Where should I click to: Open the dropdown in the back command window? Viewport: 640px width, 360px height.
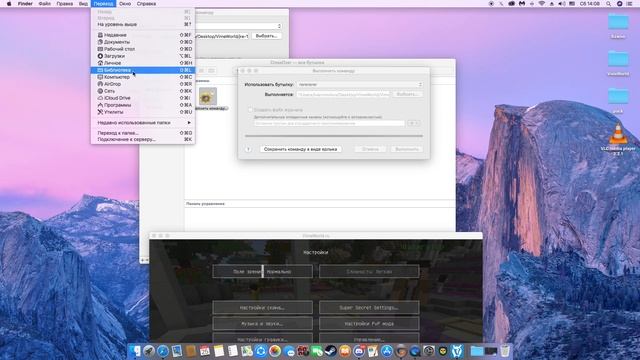(x=239, y=26)
